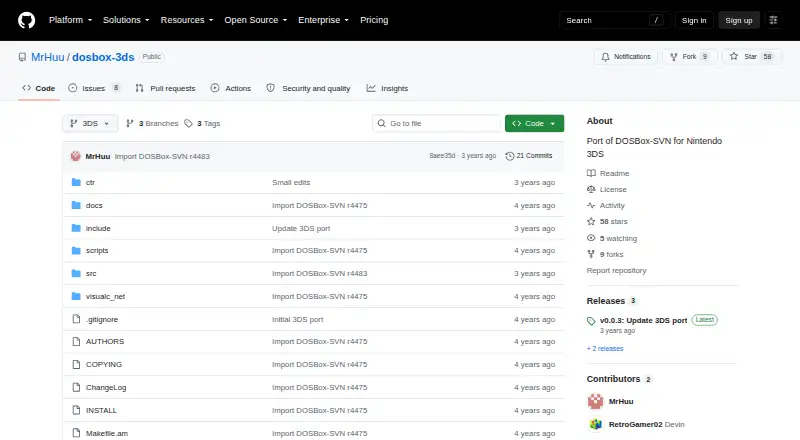Click the src folder icon
Image resolution: width=800 pixels, height=440 pixels.
(x=76, y=274)
